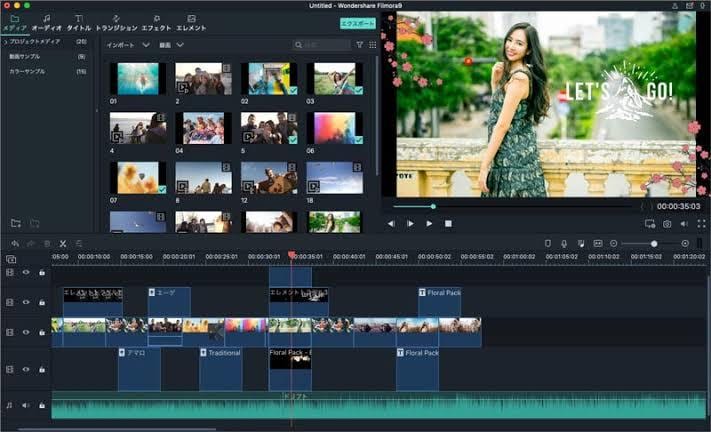Click the red playhead on timeline ruler
Viewport: 711px width, 432px height.
click(x=292, y=255)
